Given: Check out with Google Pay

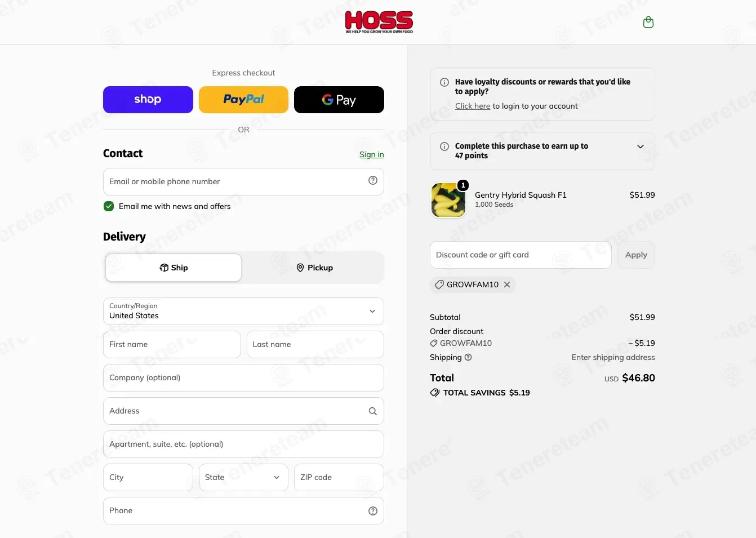Looking at the screenshot, I should 339,100.
